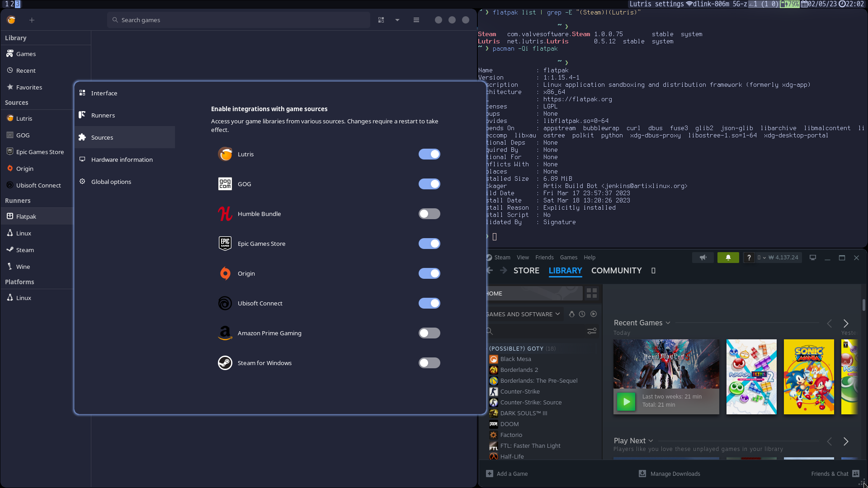This screenshot has height=488, width=868.
Task: Enable Steam for Windows integration
Action: (x=429, y=363)
